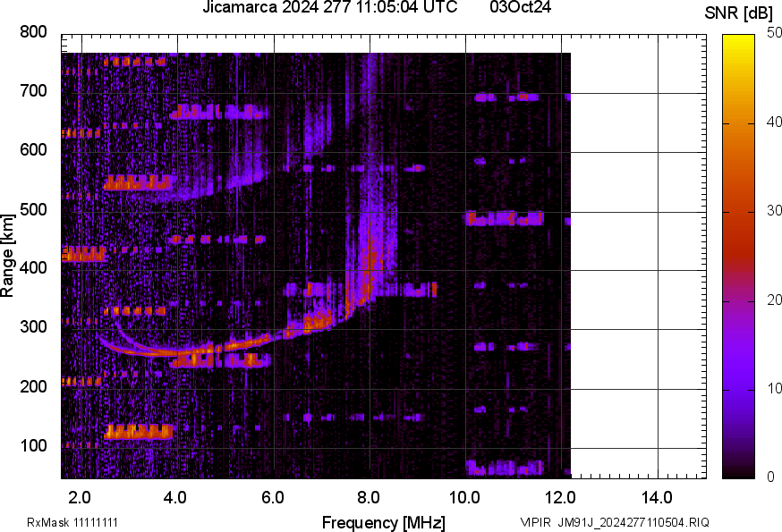Viewport: 782px width, 532px height.
Task: Click the yellow top of the SNR colorbar
Action: 738,39
